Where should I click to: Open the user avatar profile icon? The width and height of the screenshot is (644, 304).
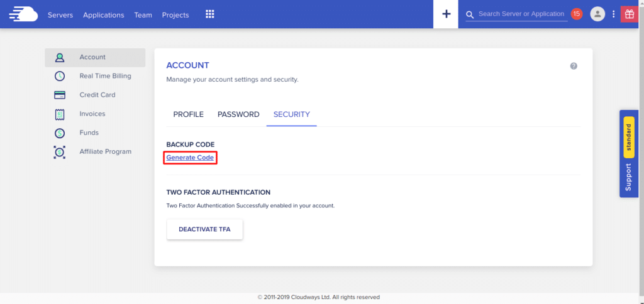pos(597,14)
